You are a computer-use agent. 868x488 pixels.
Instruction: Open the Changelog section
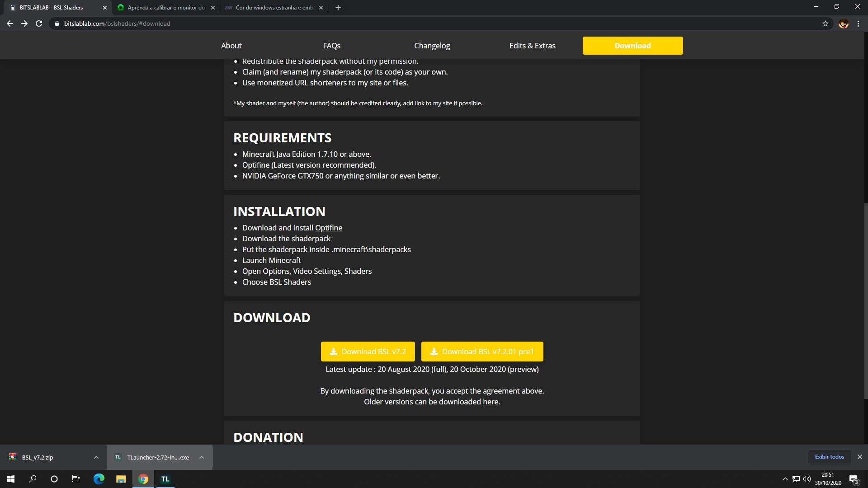coord(432,46)
